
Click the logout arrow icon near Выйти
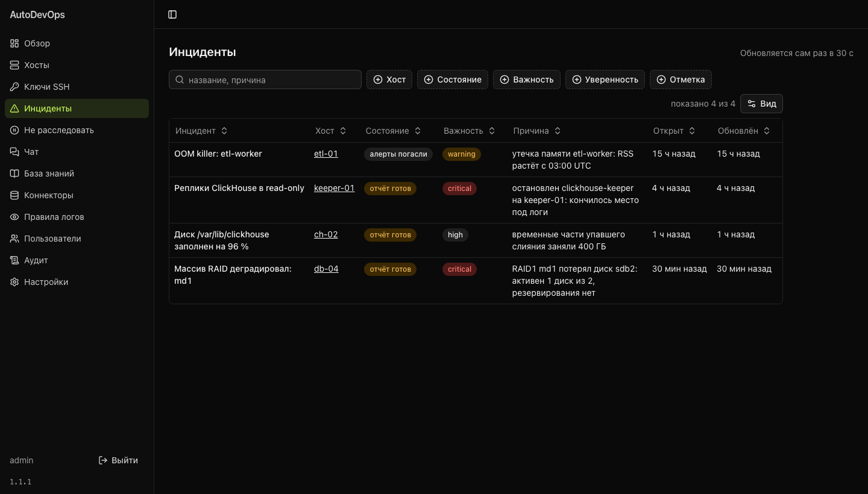(x=103, y=460)
